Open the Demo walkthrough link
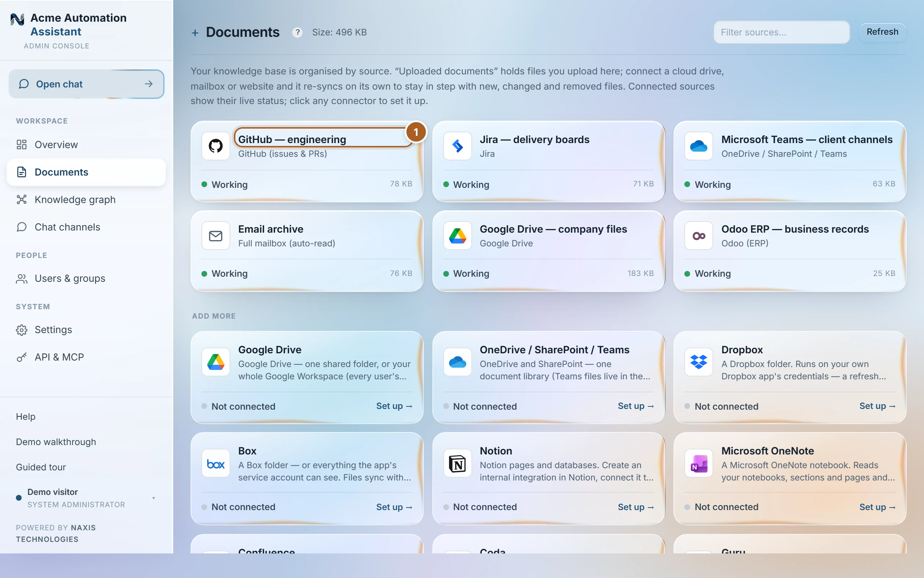924x578 pixels. 56,441
